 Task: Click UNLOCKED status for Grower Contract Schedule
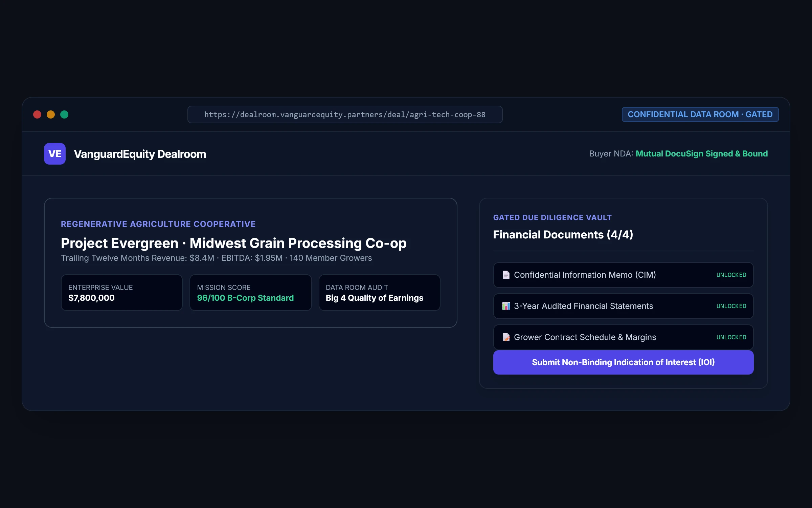point(731,337)
